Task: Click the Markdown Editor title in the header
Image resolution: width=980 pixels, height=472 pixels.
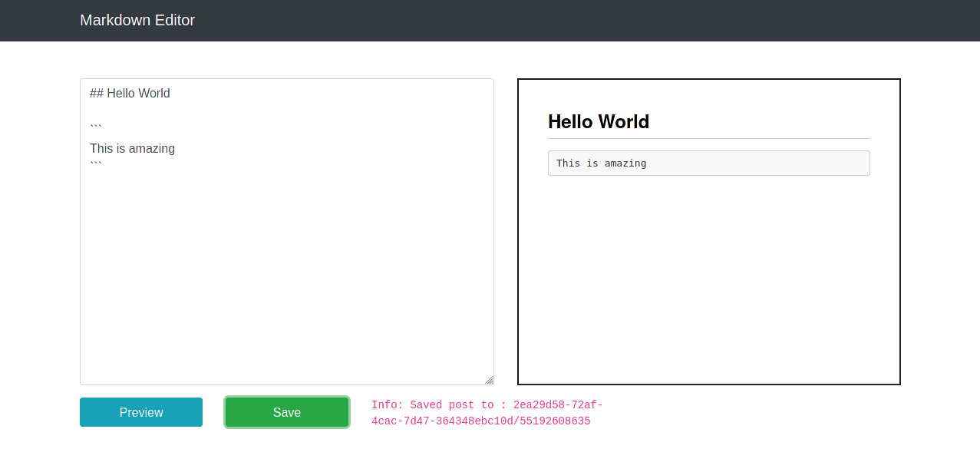Action: tap(137, 20)
